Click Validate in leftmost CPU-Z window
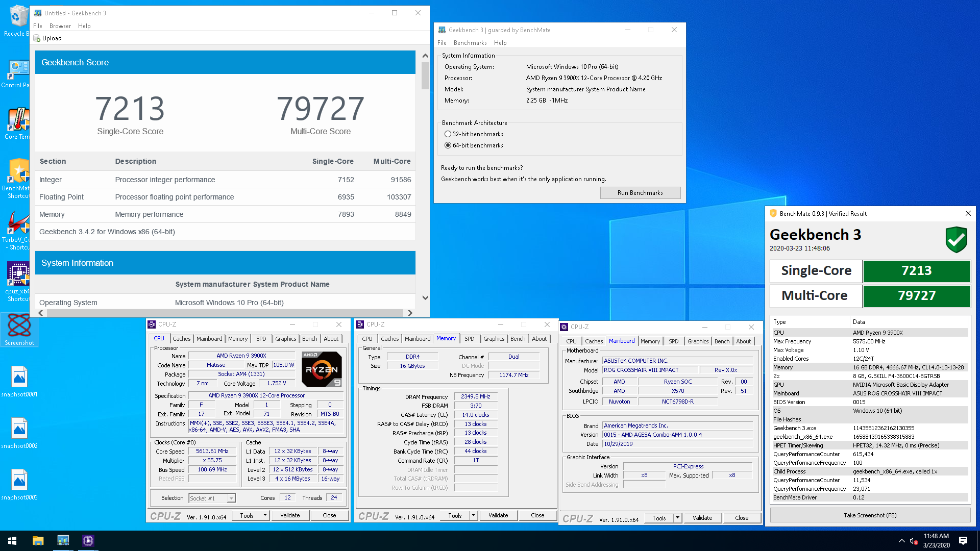The image size is (980, 551). coord(290,515)
